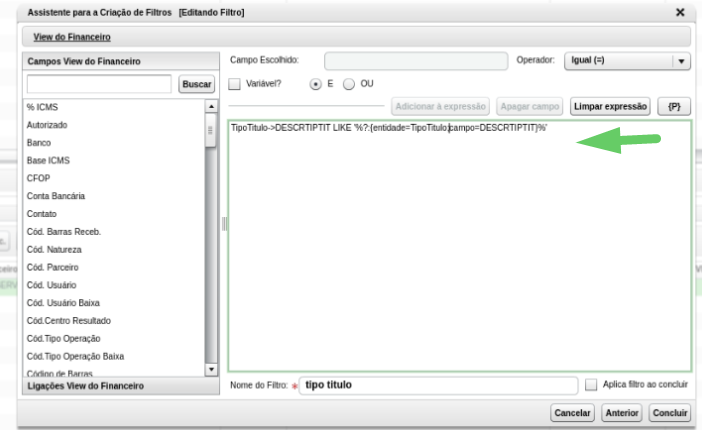Screen dimensions: 702x430
Task: Click the Campo Escolhido input field
Action: tap(416, 61)
